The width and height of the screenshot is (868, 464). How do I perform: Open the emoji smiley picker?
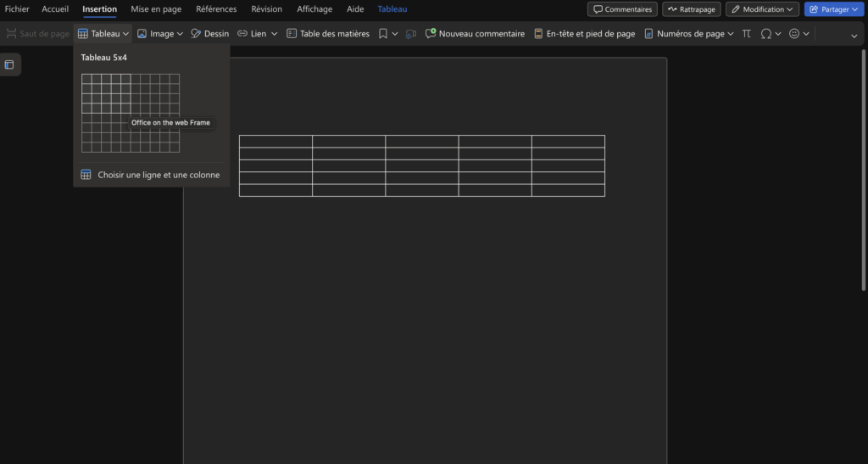click(794, 34)
